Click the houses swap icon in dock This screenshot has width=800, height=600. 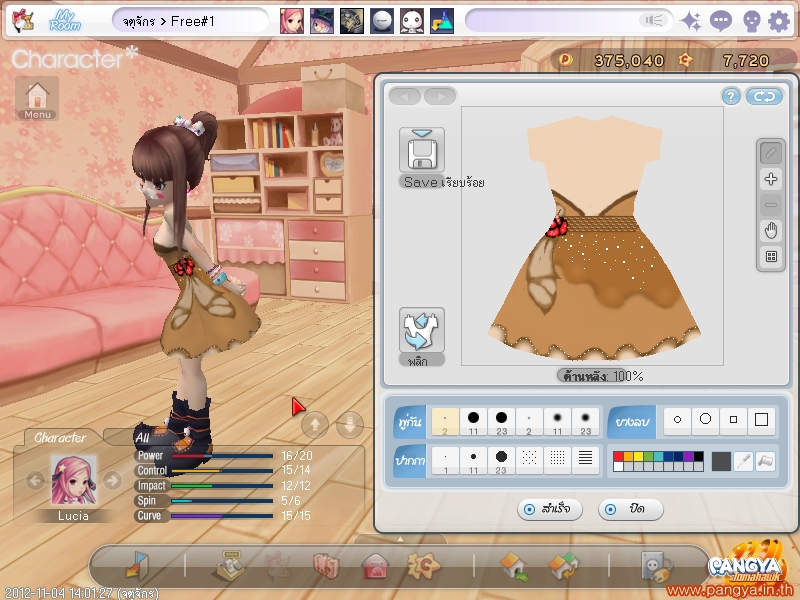pyautogui.click(x=563, y=566)
